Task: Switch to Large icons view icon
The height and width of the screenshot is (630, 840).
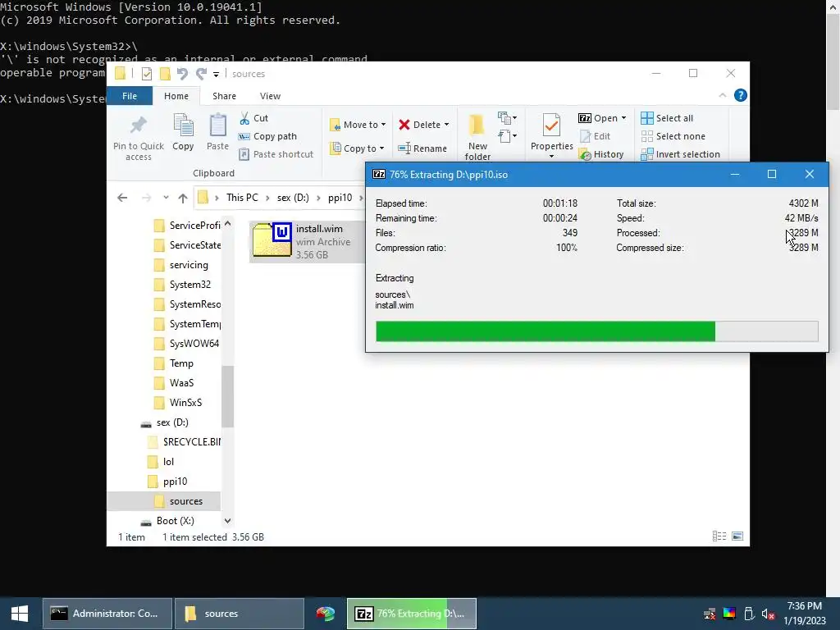Action: [x=737, y=536]
